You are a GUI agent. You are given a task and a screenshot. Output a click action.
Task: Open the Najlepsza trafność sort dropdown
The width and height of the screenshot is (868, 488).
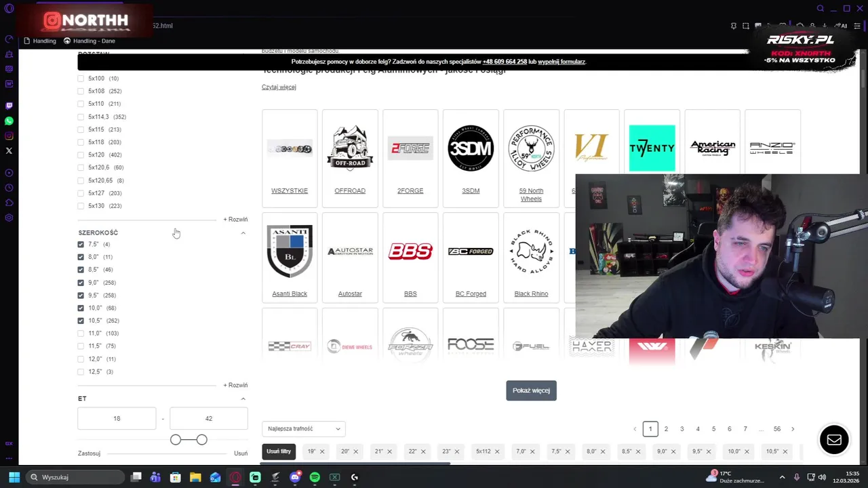point(304,428)
